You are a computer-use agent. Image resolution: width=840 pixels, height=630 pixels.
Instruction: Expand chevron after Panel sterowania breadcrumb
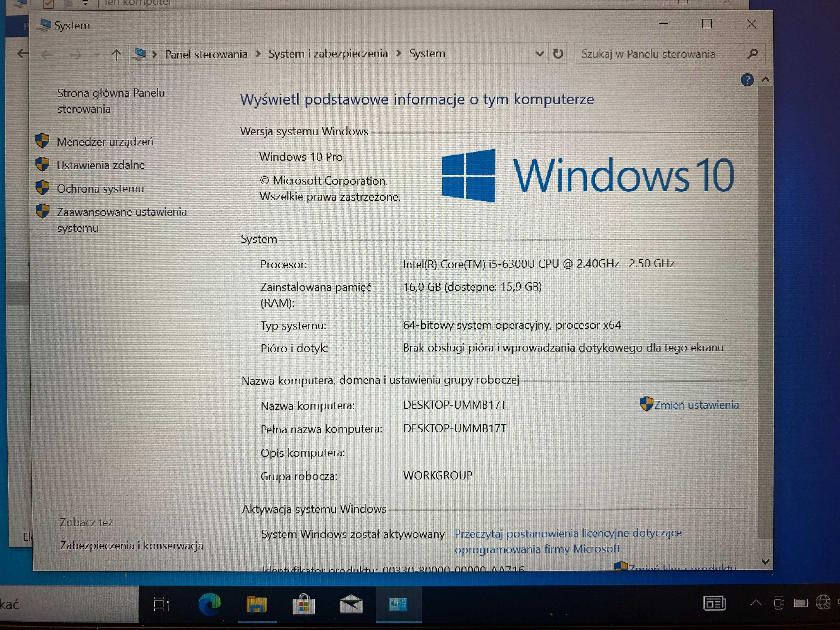click(x=258, y=54)
